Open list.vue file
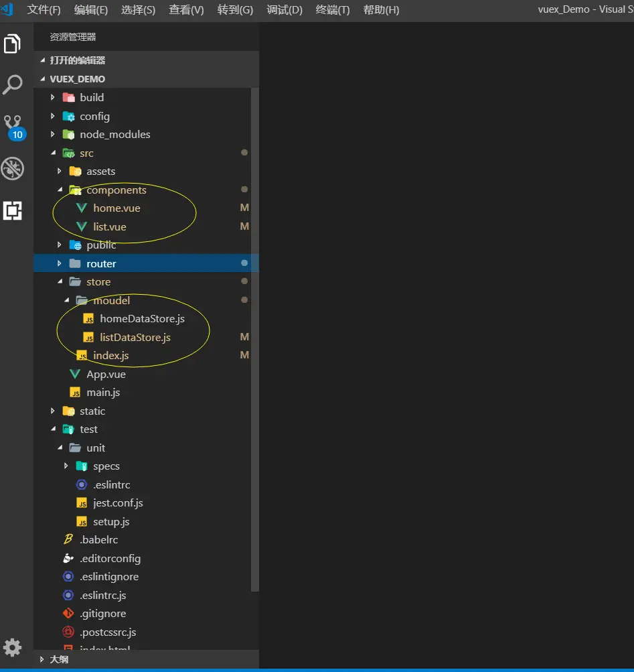Image resolution: width=634 pixels, height=672 pixels. (x=110, y=226)
